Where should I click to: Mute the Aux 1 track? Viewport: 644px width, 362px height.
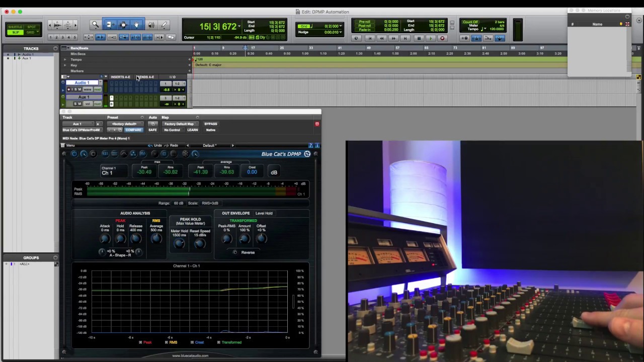(x=79, y=104)
